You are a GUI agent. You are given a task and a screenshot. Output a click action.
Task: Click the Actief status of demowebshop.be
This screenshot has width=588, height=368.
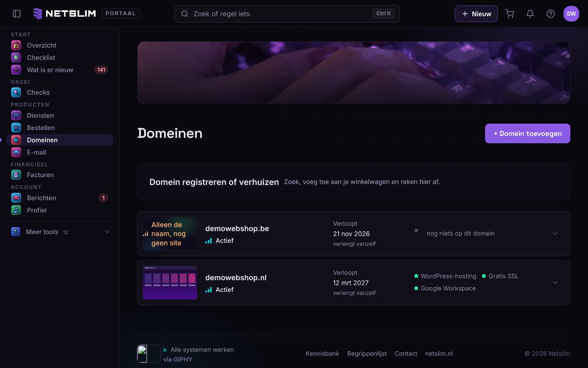(x=220, y=241)
